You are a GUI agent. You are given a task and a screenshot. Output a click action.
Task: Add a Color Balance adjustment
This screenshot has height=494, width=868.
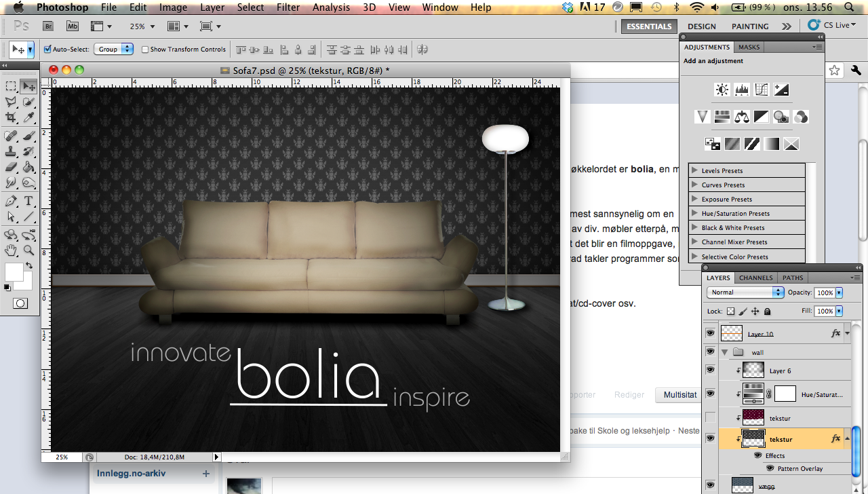tap(742, 117)
